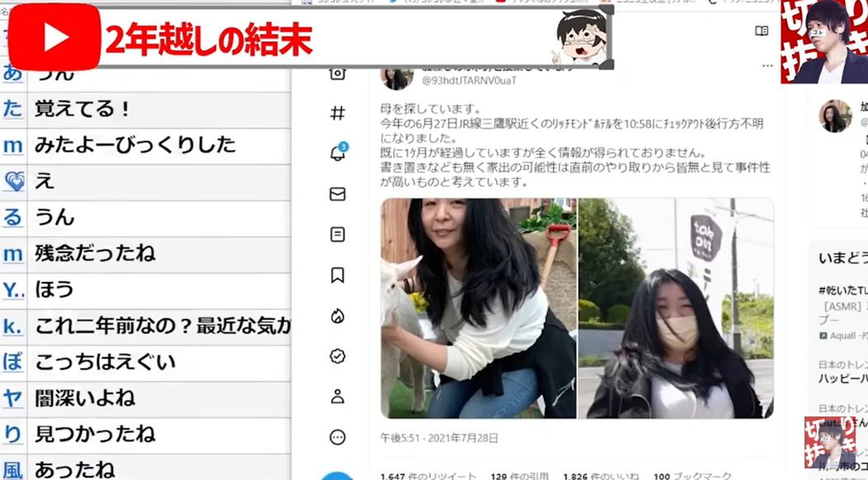868x480 pixels.
Task: Select chat comment 闇深いよね
Action: 85,398
